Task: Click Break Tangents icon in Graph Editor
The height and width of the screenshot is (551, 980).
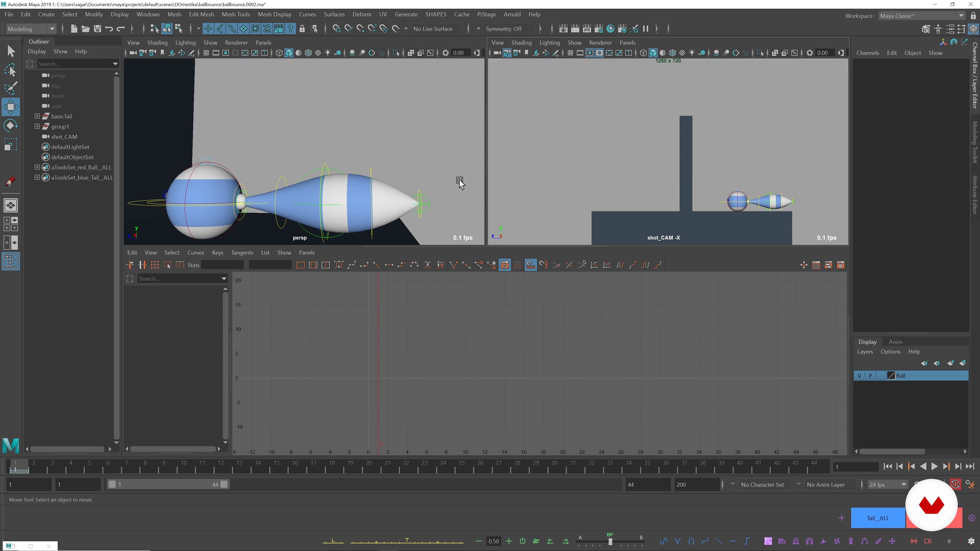Action: coord(454,265)
